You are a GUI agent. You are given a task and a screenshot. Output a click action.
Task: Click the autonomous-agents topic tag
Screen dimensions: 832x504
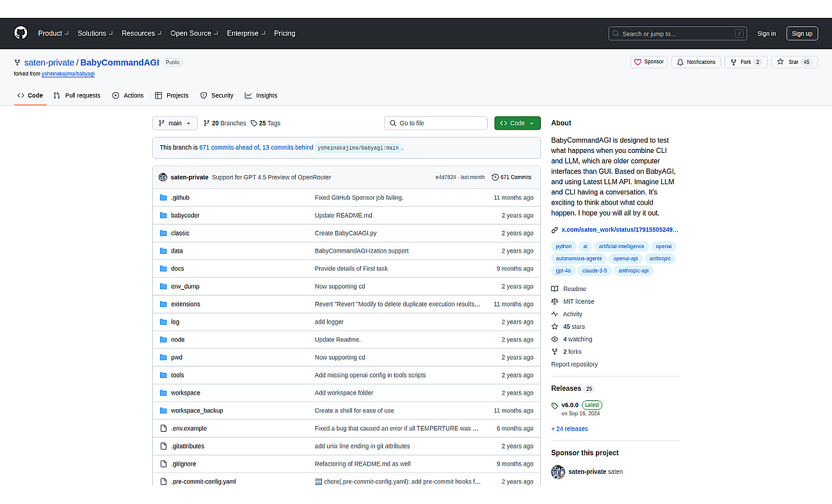coord(579,258)
